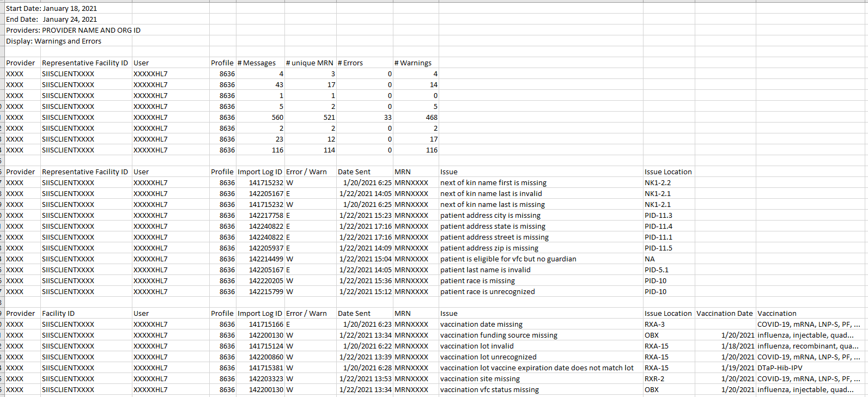Click issue location cell 'RXR-2'
The width and height of the screenshot is (868, 397).
tap(669, 379)
